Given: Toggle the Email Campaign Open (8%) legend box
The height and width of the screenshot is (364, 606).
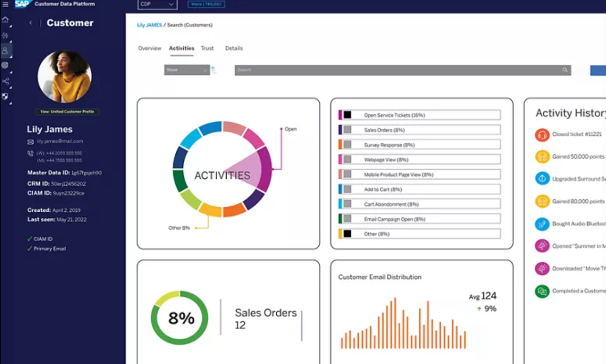Looking at the screenshot, I should click(x=347, y=219).
